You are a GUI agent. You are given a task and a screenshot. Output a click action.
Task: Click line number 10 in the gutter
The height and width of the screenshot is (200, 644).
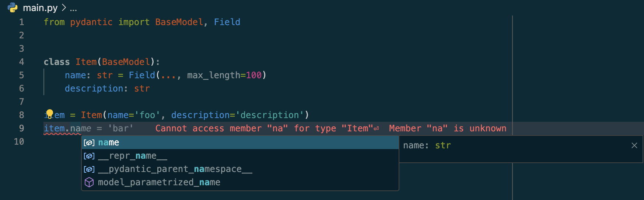pyautogui.click(x=19, y=142)
